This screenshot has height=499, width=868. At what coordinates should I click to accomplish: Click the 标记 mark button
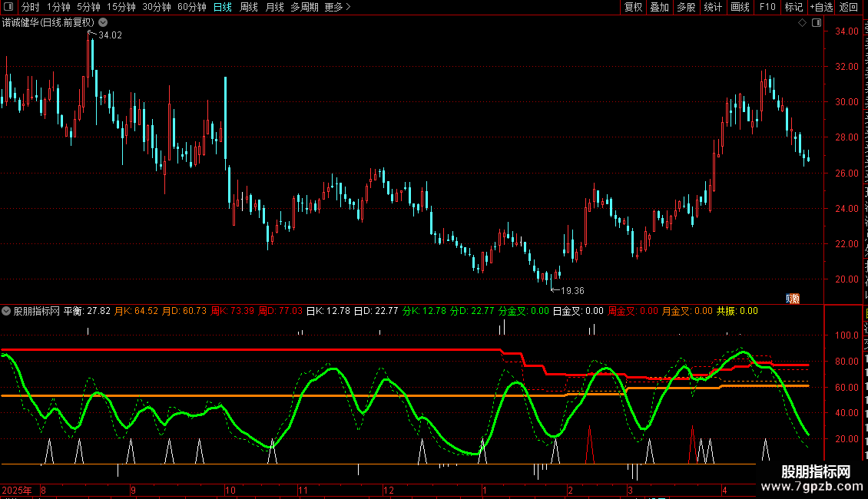click(x=793, y=7)
